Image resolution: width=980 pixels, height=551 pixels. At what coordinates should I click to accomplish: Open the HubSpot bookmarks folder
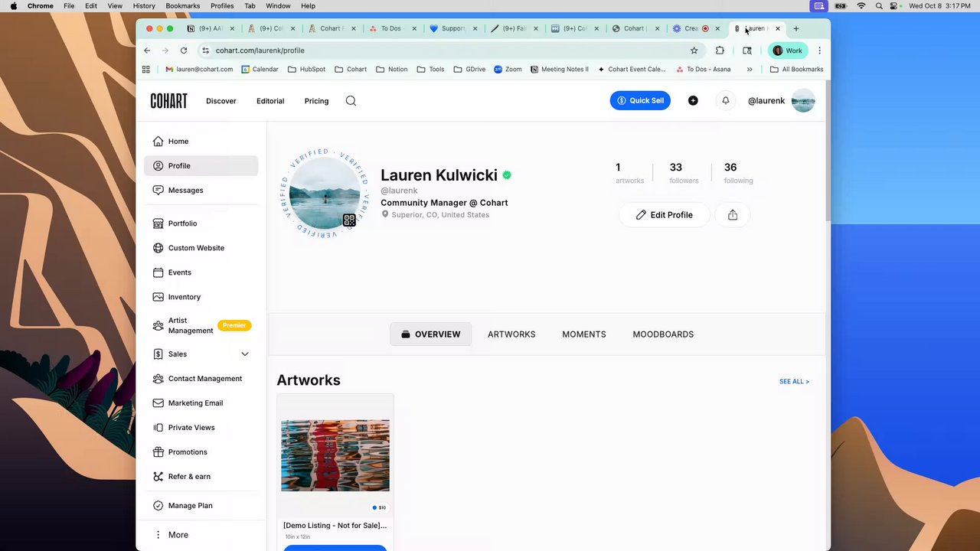click(x=306, y=69)
